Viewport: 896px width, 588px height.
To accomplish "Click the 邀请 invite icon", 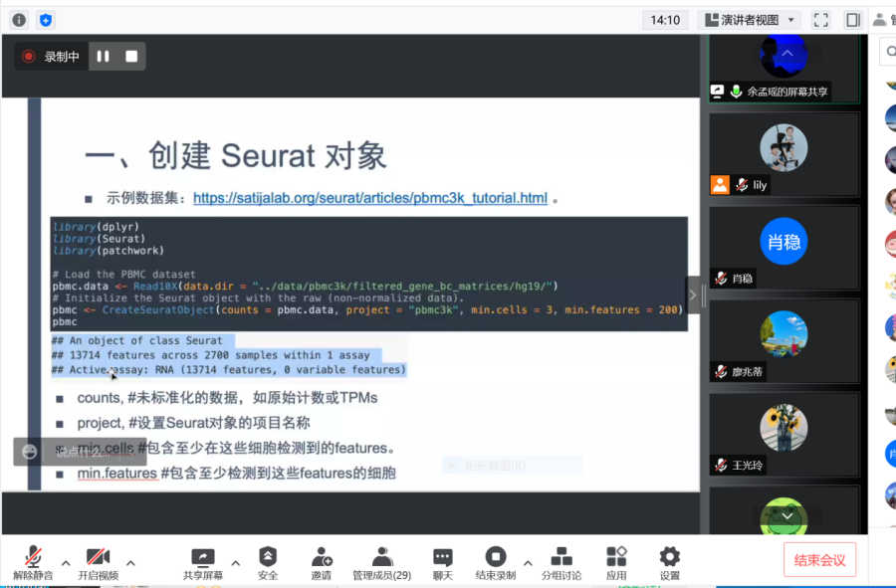I will coord(322,562).
